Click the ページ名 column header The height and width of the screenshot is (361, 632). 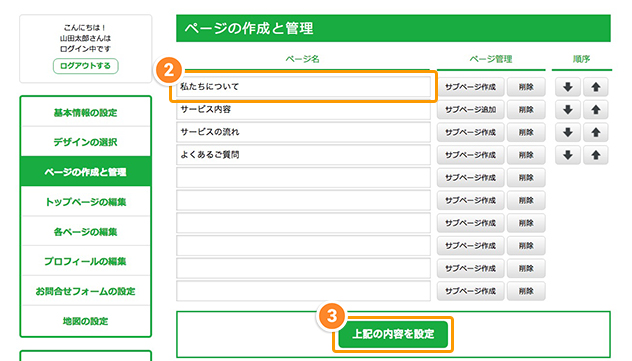click(x=302, y=59)
